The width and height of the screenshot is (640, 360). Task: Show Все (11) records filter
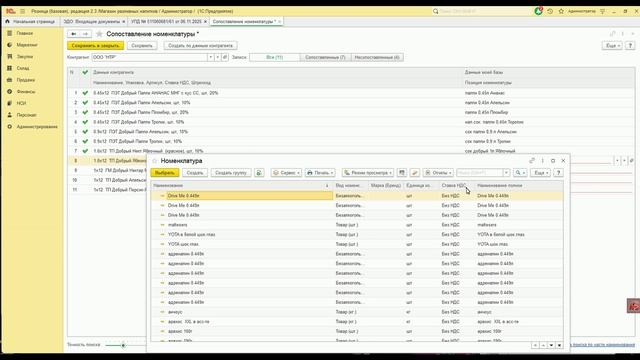coord(275,57)
